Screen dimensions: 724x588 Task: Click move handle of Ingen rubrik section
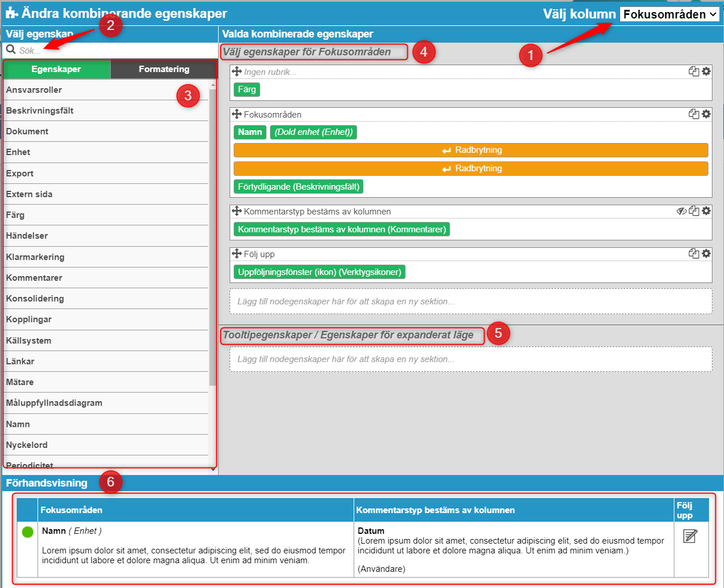(237, 71)
